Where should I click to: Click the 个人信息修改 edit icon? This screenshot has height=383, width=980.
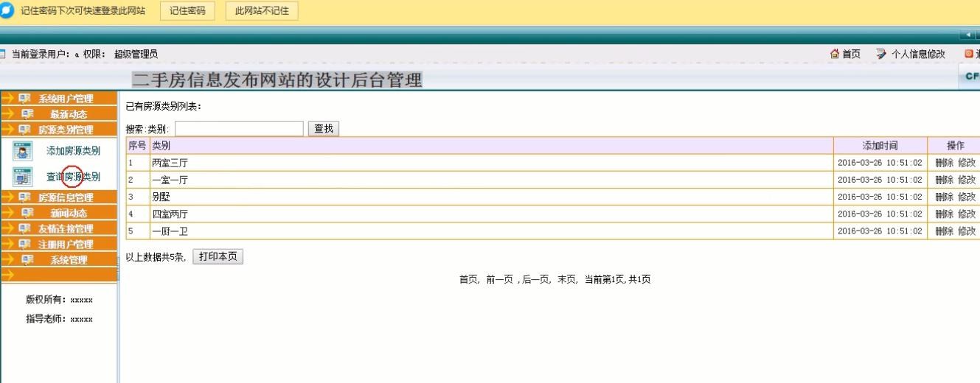tap(880, 54)
